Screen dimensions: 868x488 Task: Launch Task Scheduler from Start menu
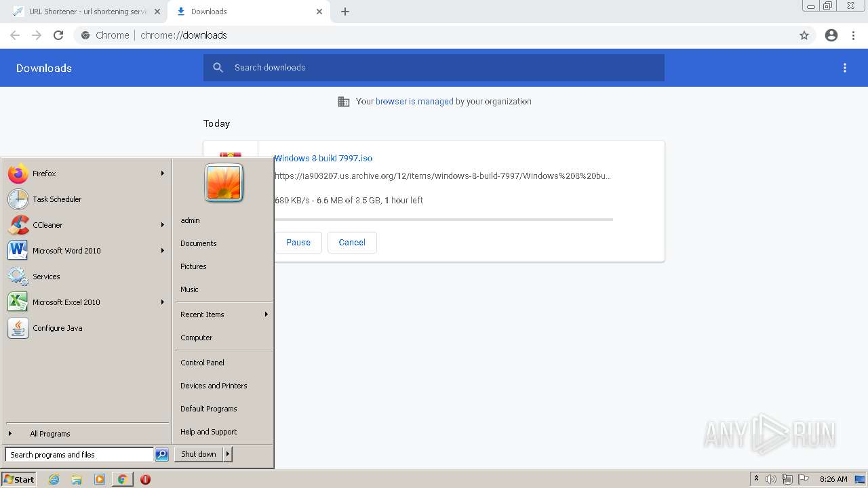[x=86, y=199]
